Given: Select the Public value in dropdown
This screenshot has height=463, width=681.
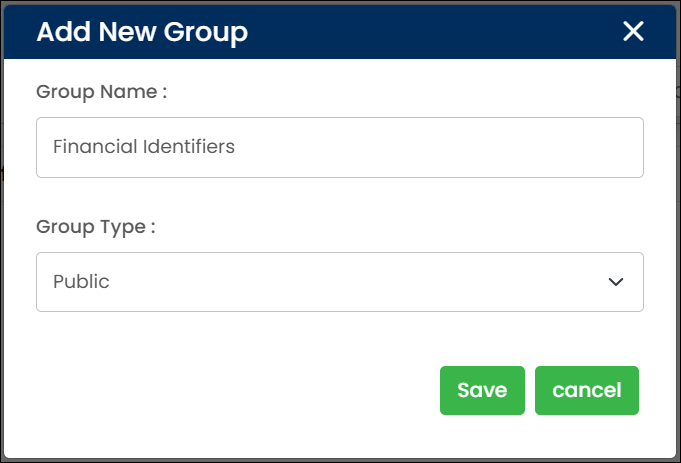Looking at the screenshot, I should (x=81, y=282).
